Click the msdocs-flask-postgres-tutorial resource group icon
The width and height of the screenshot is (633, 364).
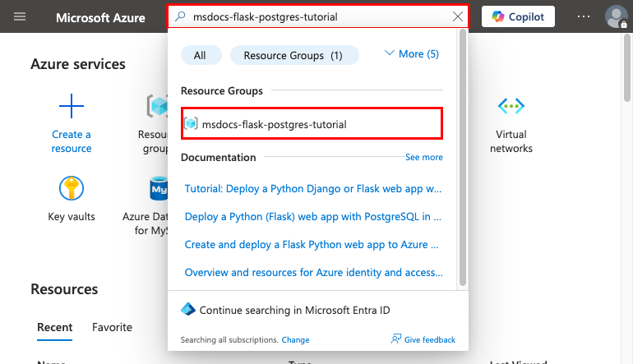point(191,124)
